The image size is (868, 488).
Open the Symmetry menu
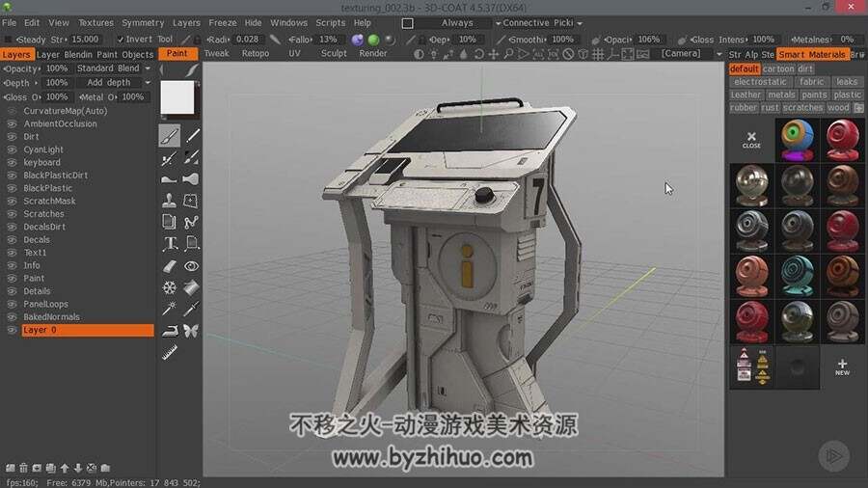[143, 23]
